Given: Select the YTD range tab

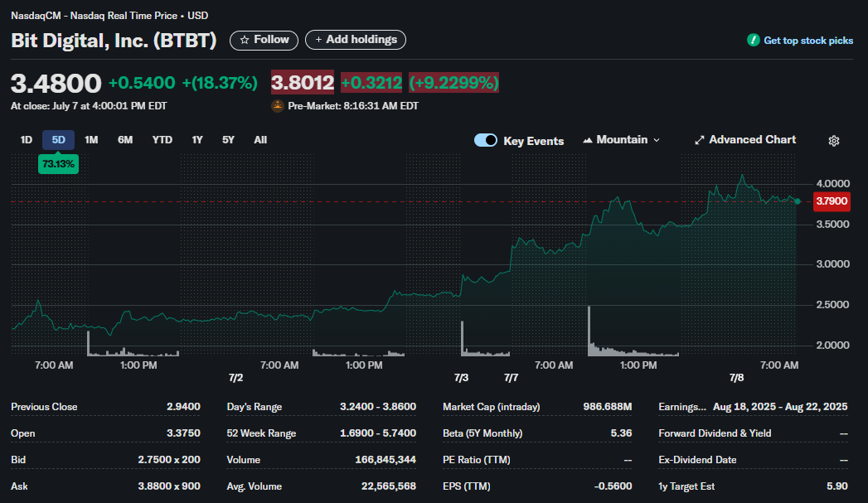Looking at the screenshot, I should [162, 140].
